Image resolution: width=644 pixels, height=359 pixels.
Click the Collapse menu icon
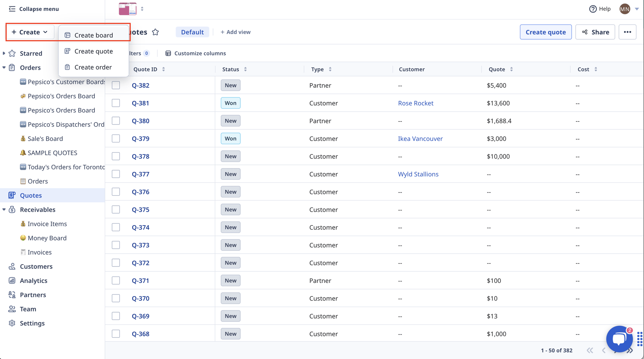[x=12, y=9]
